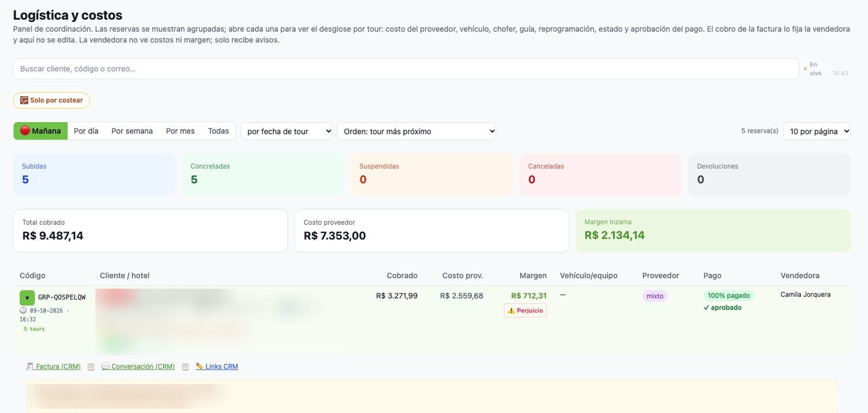Toggle the Solo por costear filter

pyautogui.click(x=52, y=100)
